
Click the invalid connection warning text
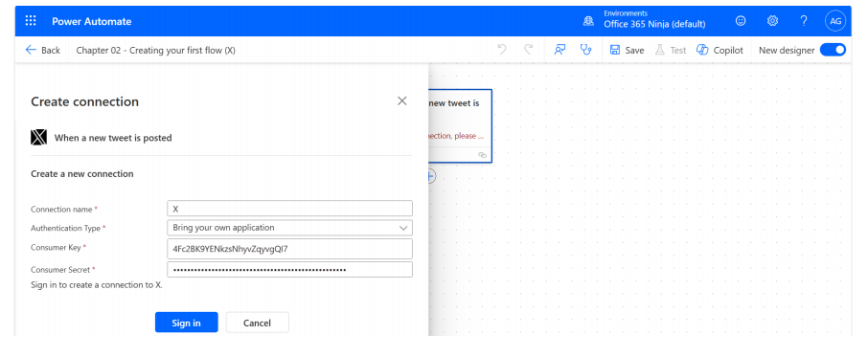click(x=457, y=136)
